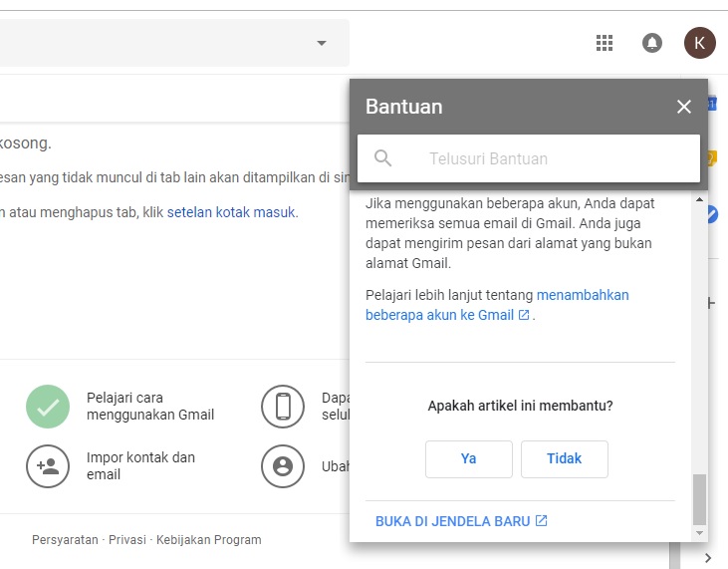Click the Persyaratan footer link
The height and width of the screenshot is (569, 728).
(x=65, y=540)
